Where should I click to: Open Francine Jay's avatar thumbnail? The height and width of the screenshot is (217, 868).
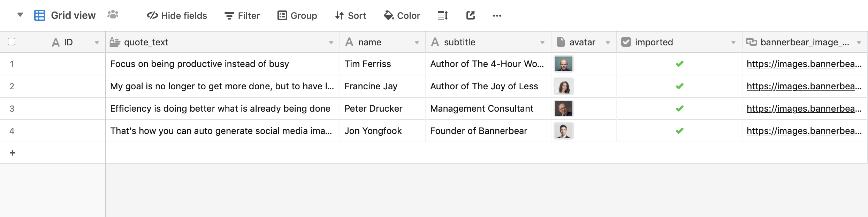(564, 86)
